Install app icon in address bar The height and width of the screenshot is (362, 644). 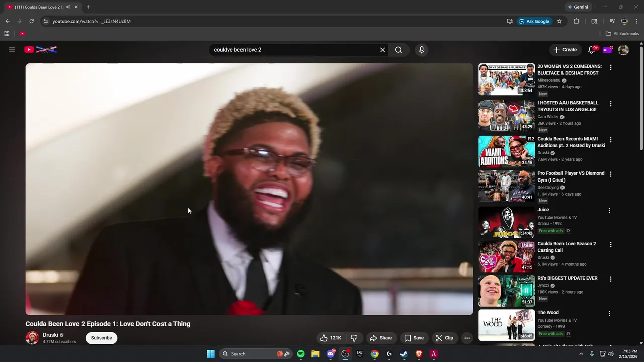click(x=510, y=21)
